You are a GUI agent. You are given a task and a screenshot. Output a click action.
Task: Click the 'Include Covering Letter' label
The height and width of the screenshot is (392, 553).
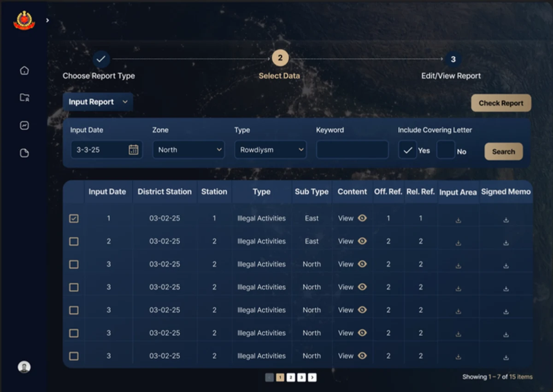435,130
